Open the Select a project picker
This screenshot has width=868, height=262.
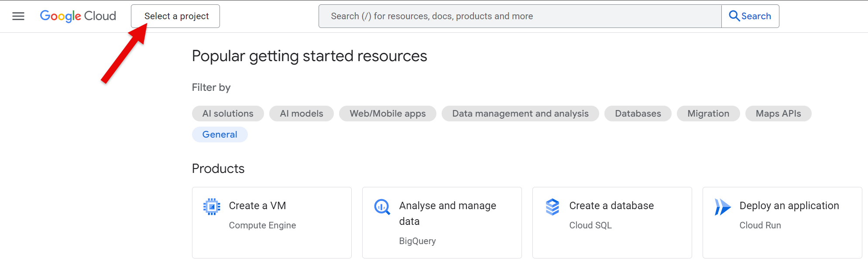point(175,16)
